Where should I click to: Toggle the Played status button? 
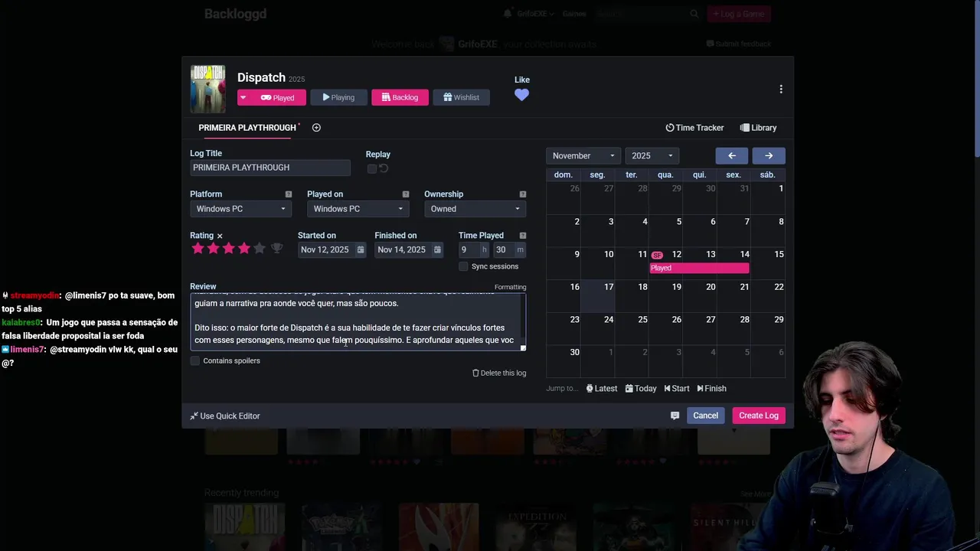pos(277,97)
